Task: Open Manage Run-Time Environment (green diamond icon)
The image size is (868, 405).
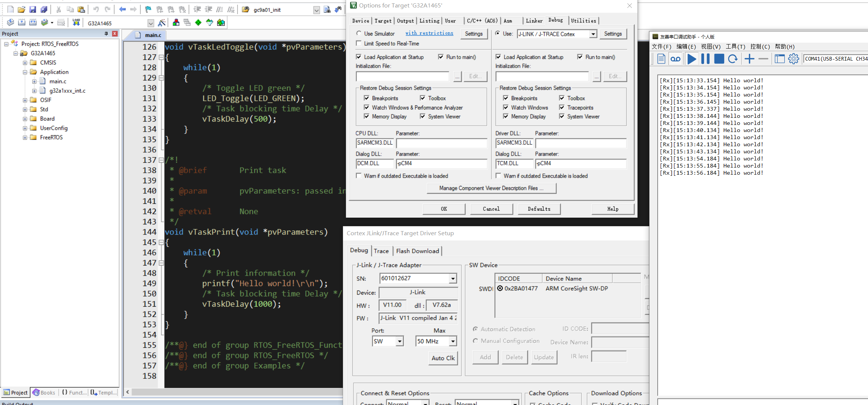Action: [198, 23]
